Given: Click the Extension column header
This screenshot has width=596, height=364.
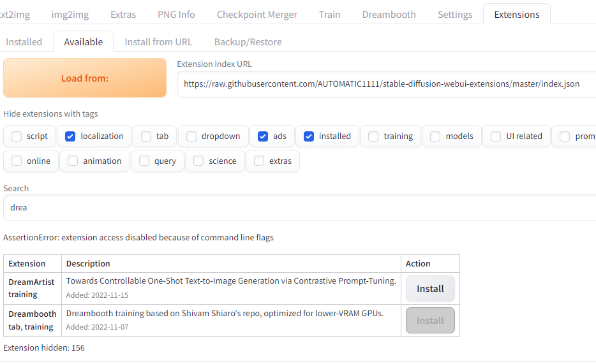Looking at the screenshot, I should [27, 263].
